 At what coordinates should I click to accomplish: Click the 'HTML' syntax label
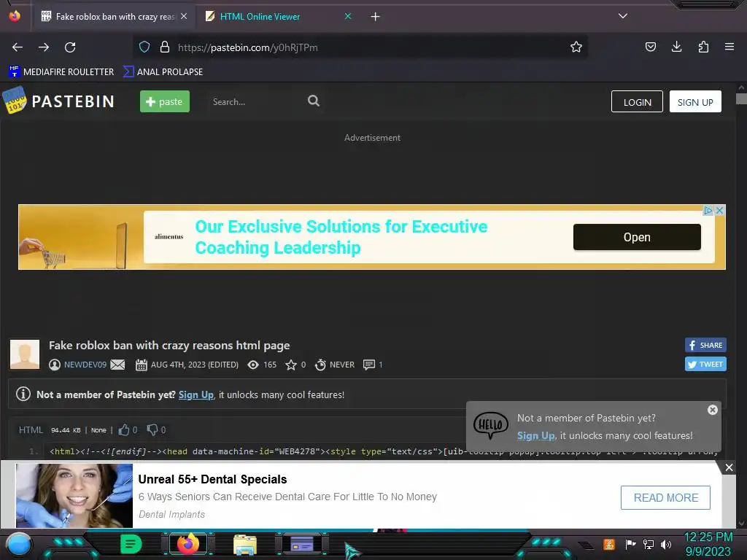(x=31, y=430)
